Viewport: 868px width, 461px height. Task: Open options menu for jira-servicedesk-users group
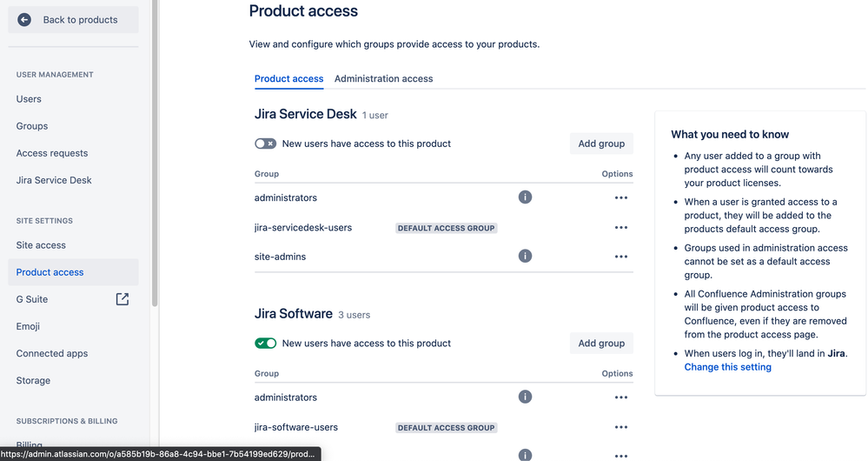click(x=621, y=228)
